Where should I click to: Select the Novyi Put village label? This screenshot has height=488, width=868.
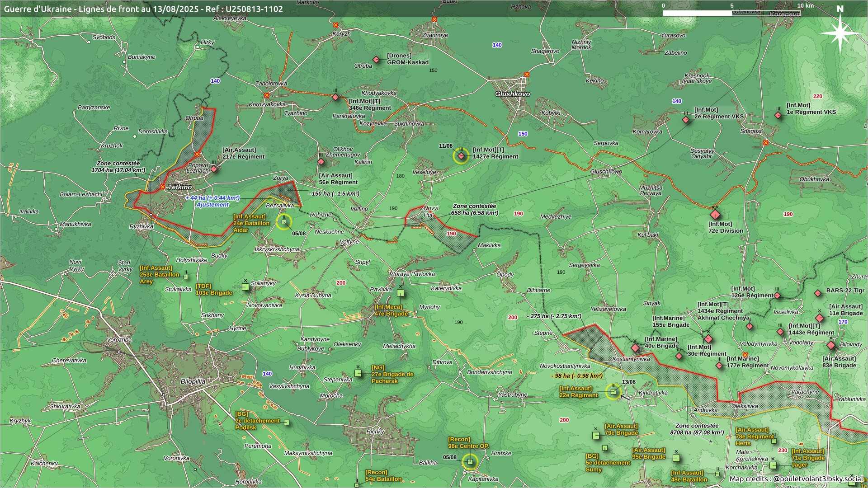tap(431, 211)
